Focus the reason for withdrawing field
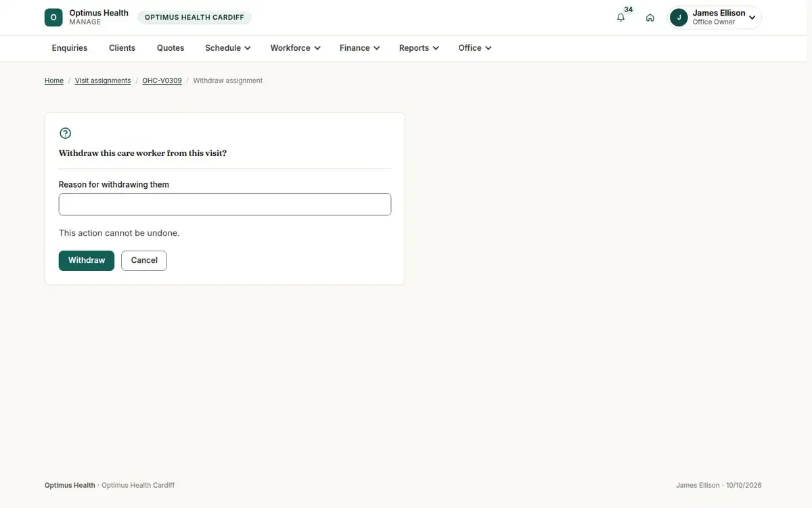The image size is (812, 508). pyautogui.click(x=225, y=205)
